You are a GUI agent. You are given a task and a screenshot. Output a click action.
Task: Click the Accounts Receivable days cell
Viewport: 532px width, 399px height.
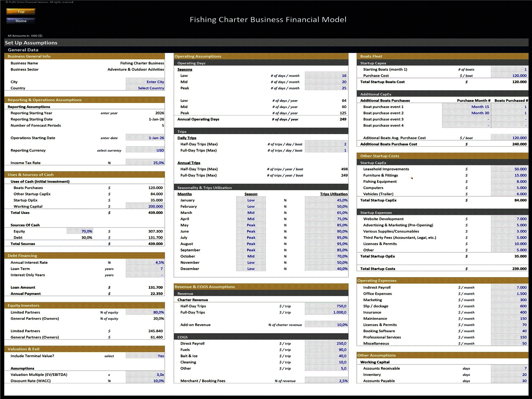(x=510, y=368)
